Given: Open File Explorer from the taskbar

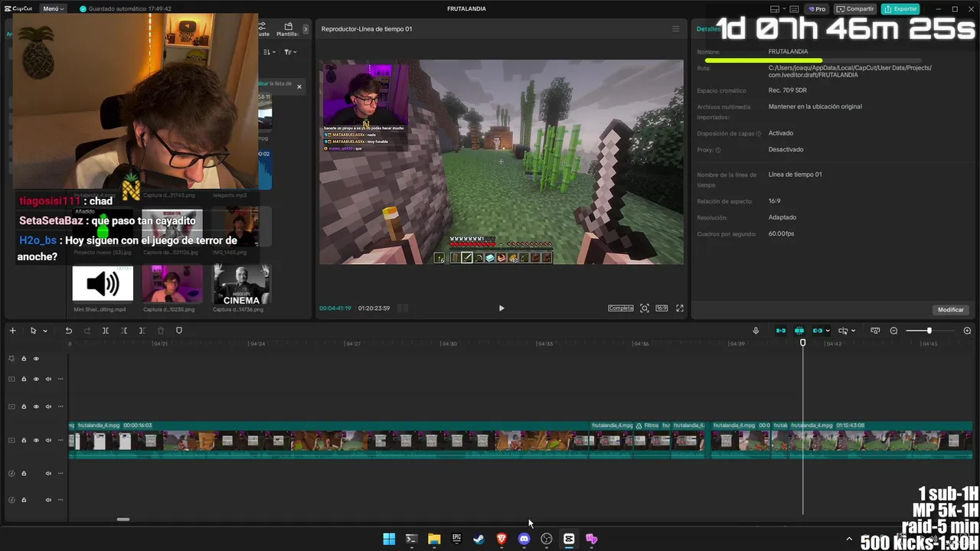Looking at the screenshot, I should click(x=434, y=539).
